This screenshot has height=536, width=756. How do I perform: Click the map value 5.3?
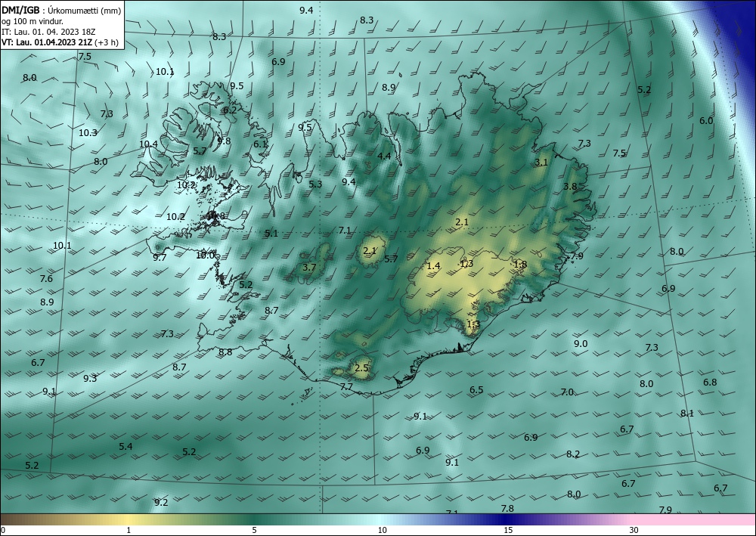(x=315, y=184)
